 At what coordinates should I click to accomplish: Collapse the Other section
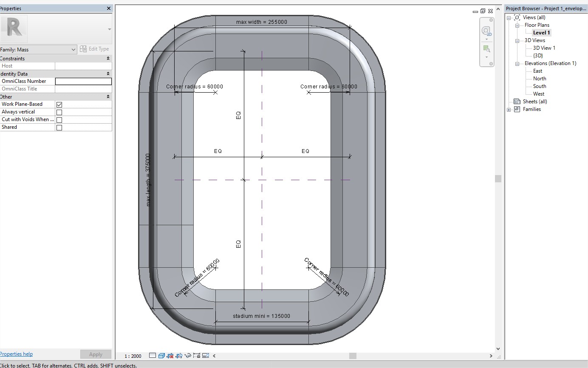[x=108, y=96]
